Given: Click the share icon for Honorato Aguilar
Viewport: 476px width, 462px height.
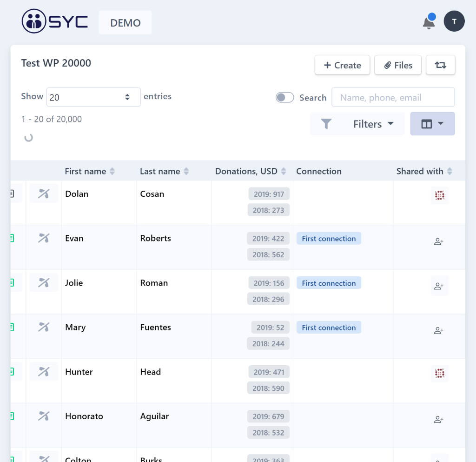Looking at the screenshot, I should [439, 420].
